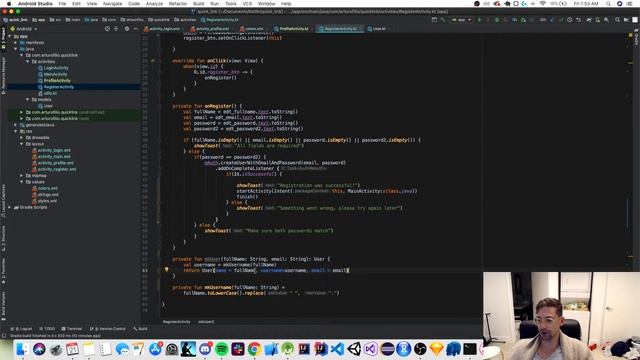Screen dimensions: 640x360
Task: Click the project view settings gear
Action: pos(127,29)
